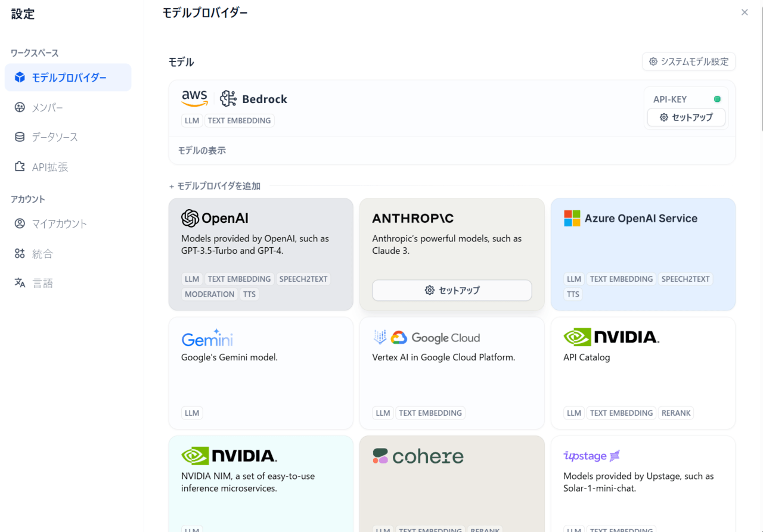Image resolution: width=763 pixels, height=532 pixels.
Task: Click the API拡張 puzzle piece icon
Action: pyautogui.click(x=20, y=167)
